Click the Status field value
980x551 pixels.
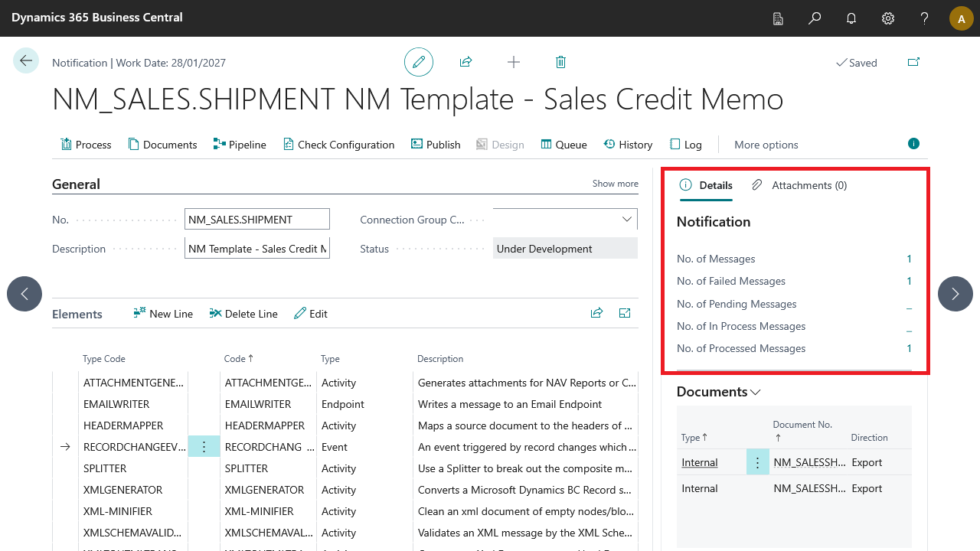tap(565, 249)
